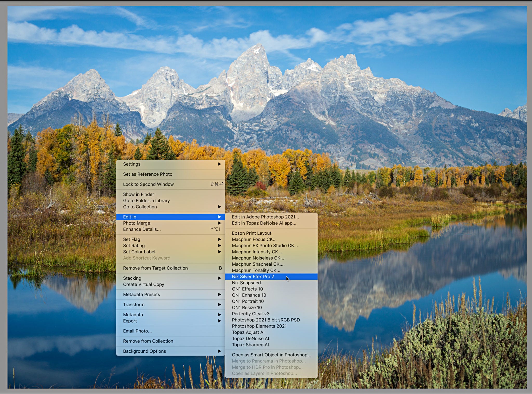Choose Edit in Topaz DeNoise AI.app...
Image resolution: width=532 pixels, height=394 pixels.
coord(271,223)
